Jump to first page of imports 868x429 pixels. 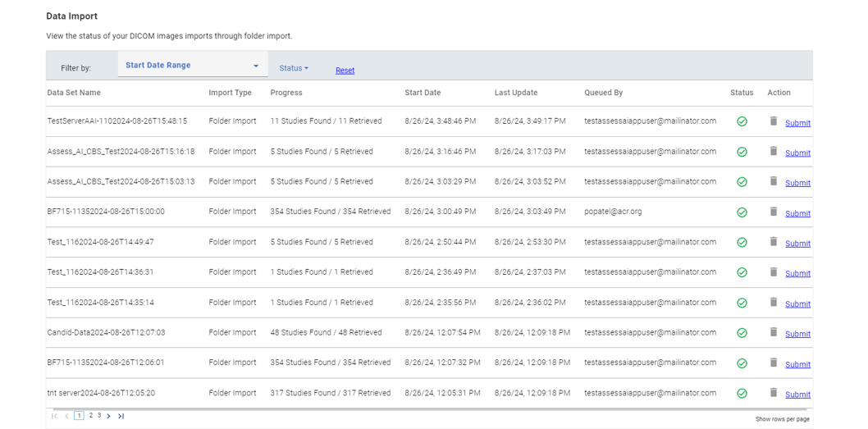pyautogui.click(x=54, y=416)
